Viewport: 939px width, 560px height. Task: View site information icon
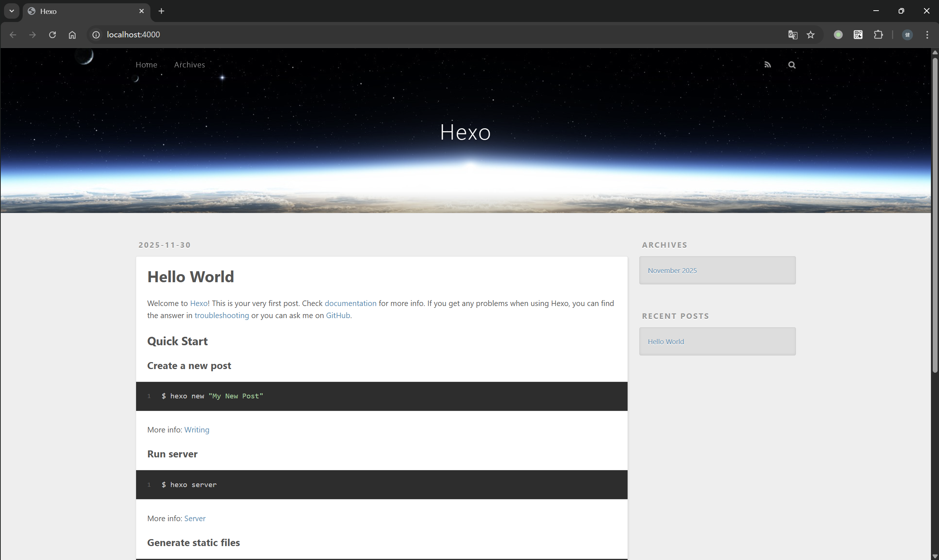[x=96, y=35]
